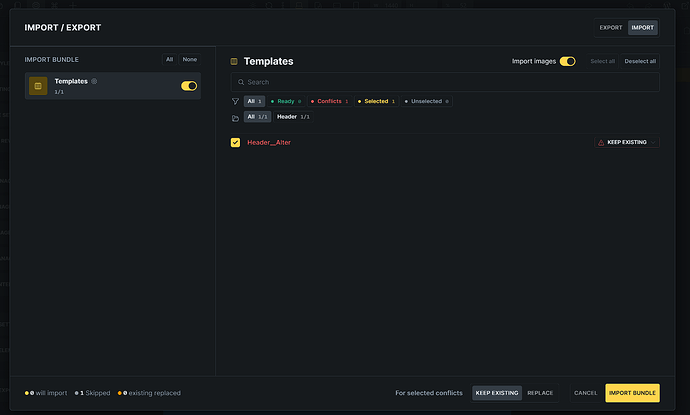The height and width of the screenshot is (415, 690).
Task: Click the Cancel button
Action: point(586,393)
